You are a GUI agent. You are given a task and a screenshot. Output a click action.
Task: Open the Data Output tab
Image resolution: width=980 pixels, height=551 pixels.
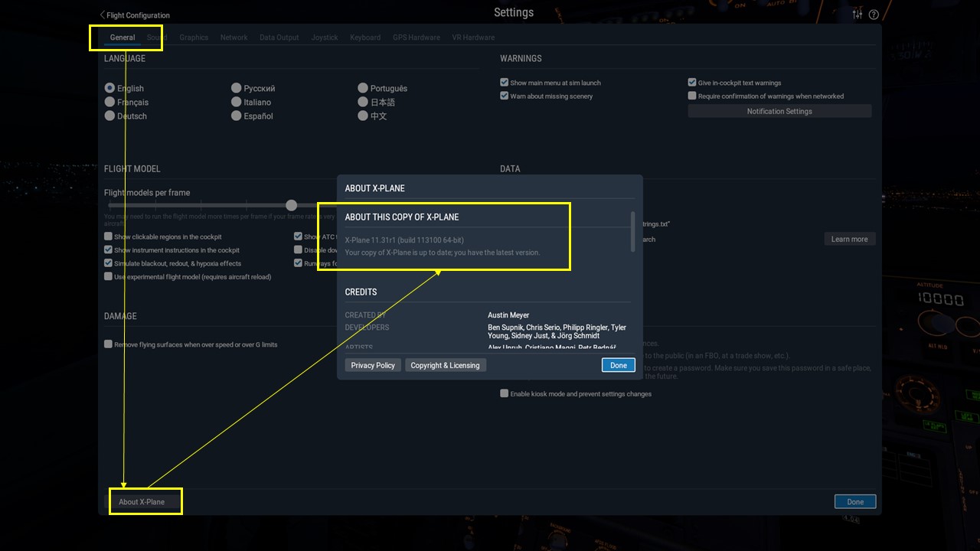279,37
